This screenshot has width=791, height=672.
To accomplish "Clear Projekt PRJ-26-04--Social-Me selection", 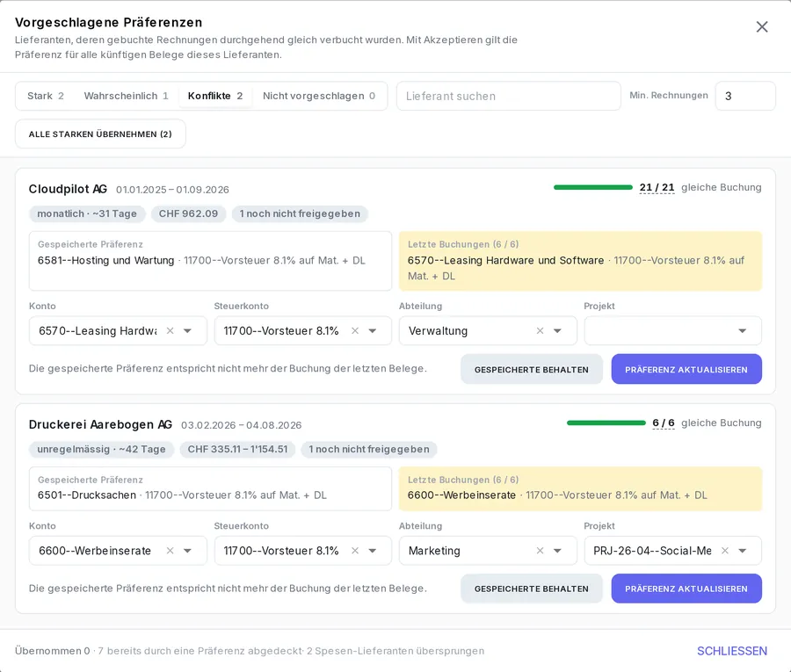I will tap(725, 551).
